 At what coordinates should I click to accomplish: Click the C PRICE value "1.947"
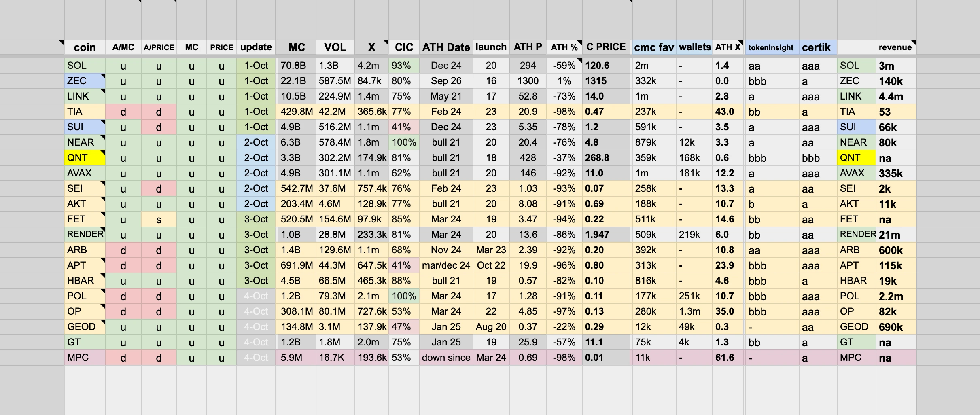coord(606,235)
